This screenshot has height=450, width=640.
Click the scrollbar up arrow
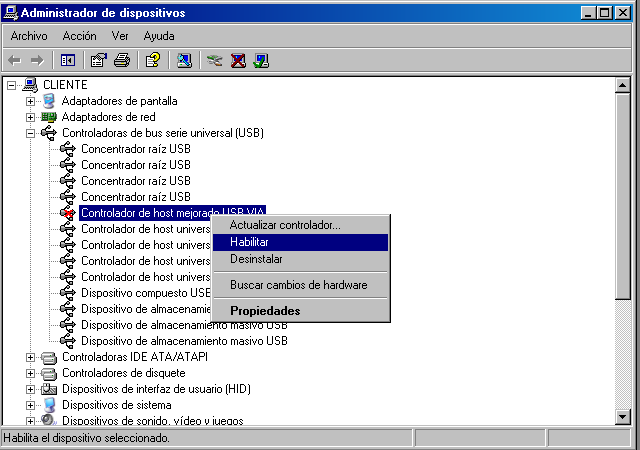622,85
